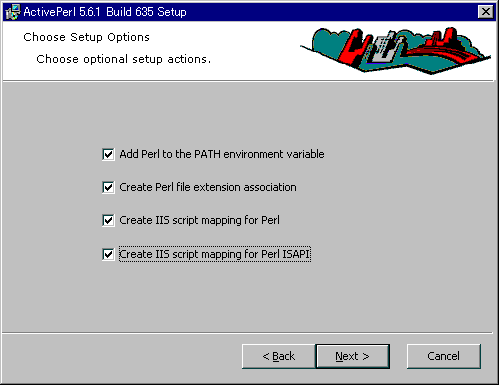Click the installer icon in title bar
This screenshot has height=385, width=499.
tap(13, 12)
